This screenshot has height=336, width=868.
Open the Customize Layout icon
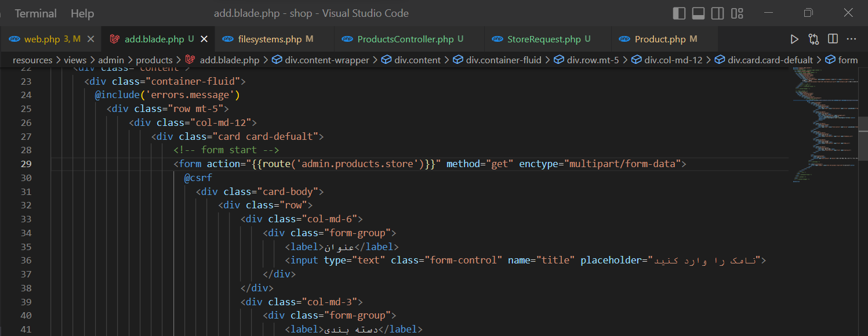737,13
